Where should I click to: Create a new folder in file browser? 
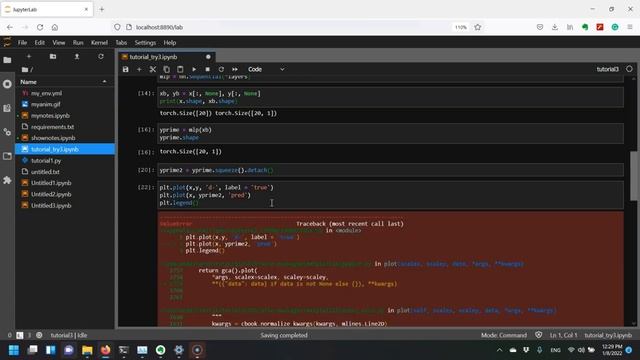(x=53, y=56)
